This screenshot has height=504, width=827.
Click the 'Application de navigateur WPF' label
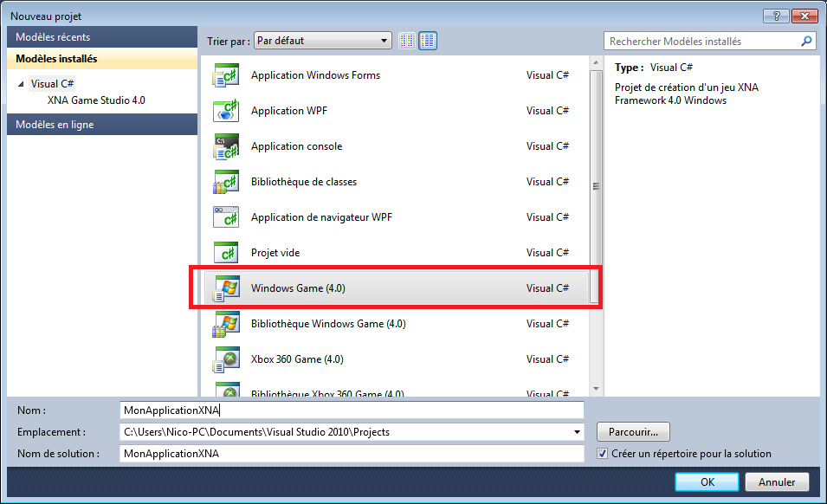(322, 217)
